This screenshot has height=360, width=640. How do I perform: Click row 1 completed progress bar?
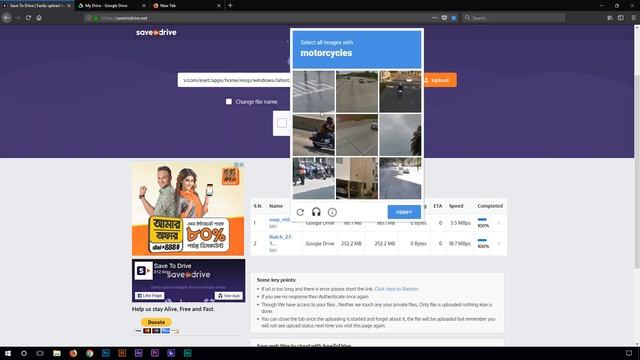pyautogui.click(x=482, y=220)
